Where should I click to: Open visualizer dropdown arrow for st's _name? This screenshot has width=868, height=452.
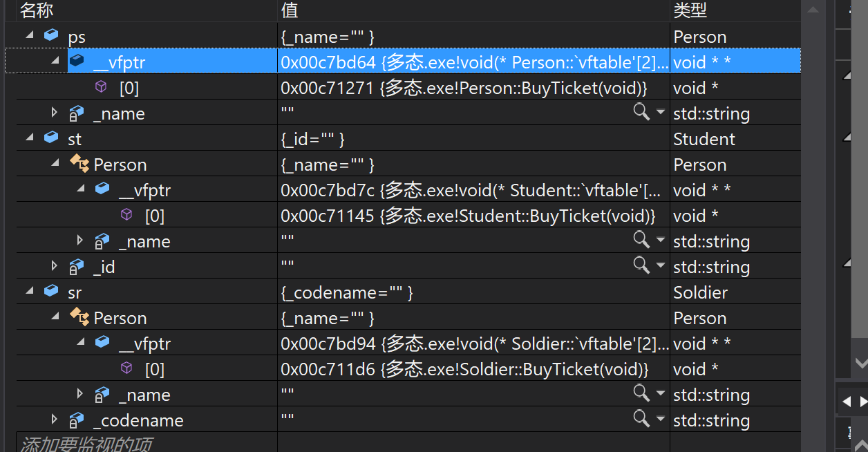(660, 241)
